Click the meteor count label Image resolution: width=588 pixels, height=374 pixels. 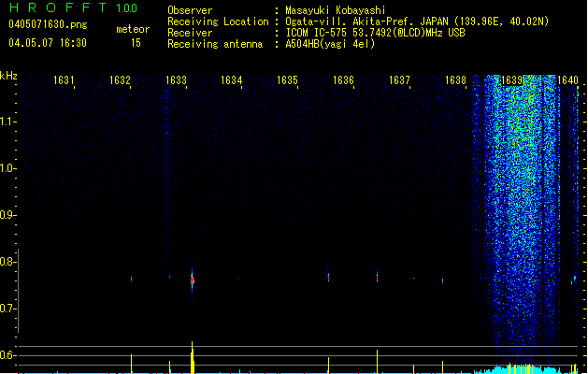pos(133,29)
